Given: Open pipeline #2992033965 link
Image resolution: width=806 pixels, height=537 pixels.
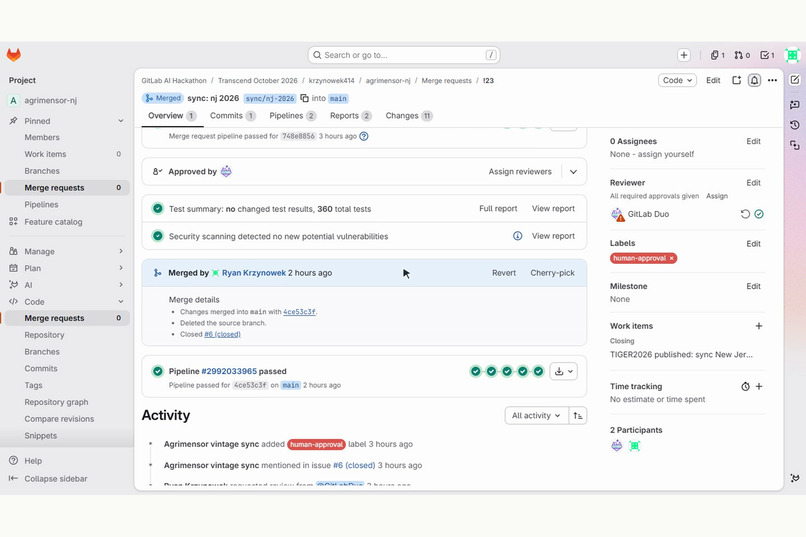Looking at the screenshot, I should 229,371.
